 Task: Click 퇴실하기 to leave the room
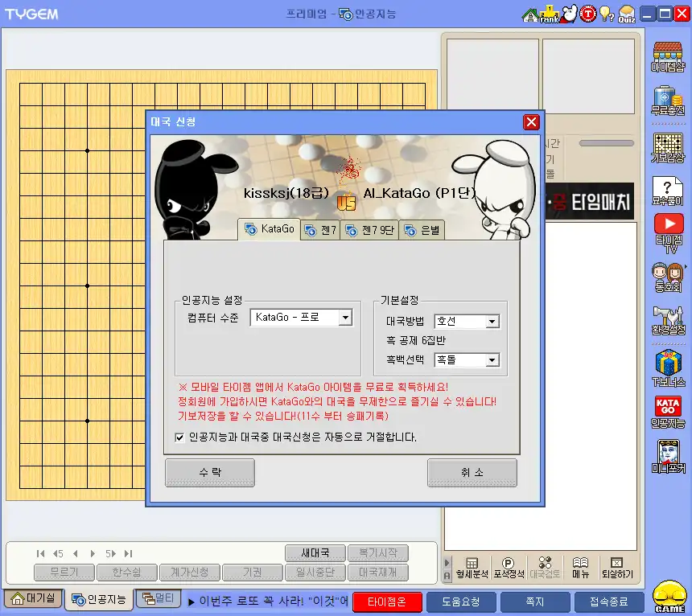(616, 567)
